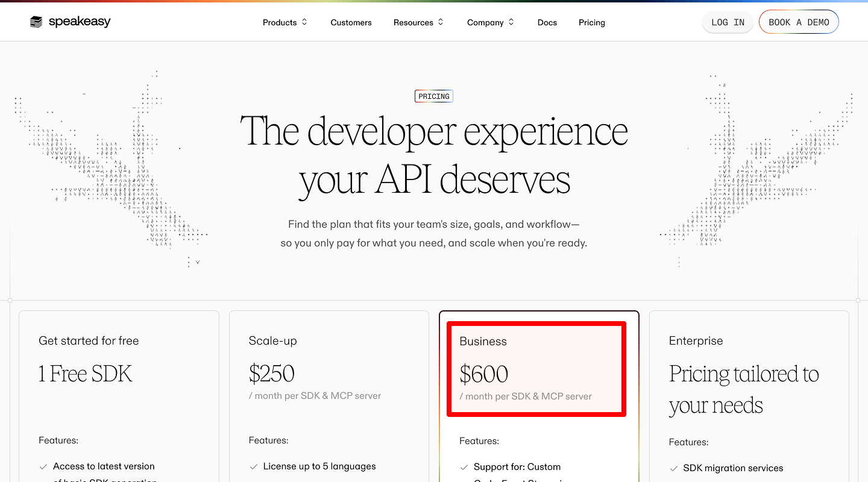This screenshot has width=868, height=482.
Task: Click the checkmark beside 'SDK migration services'
Action: click(674, 468)
